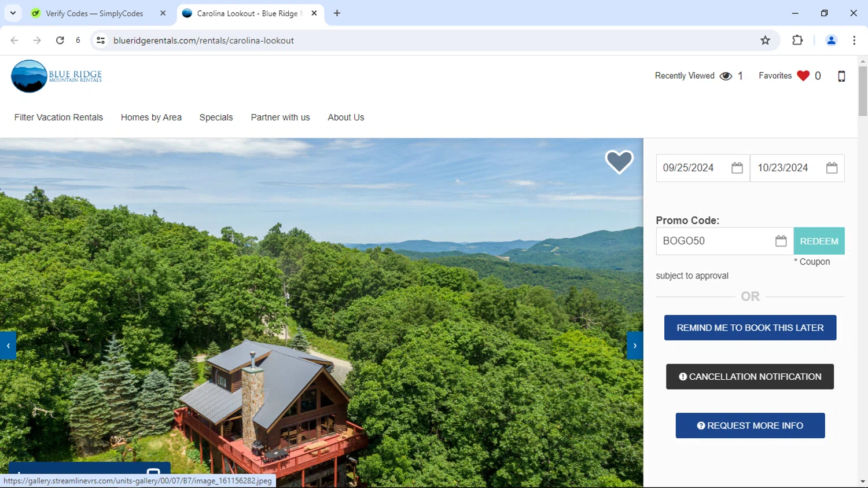Open the Homes by Area menu

coord(151,118)
